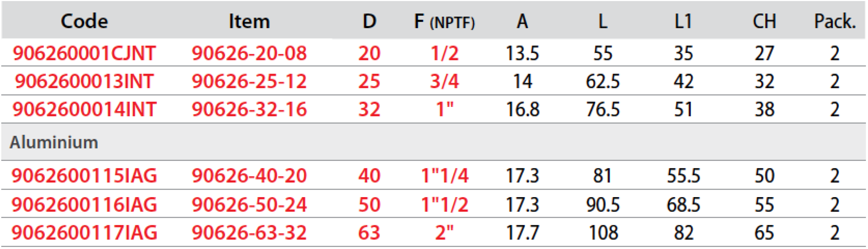Viewport: 868px width, 249px height.
Task: Click aluminium code 9062600115IAG
Action: coord(84,175)
